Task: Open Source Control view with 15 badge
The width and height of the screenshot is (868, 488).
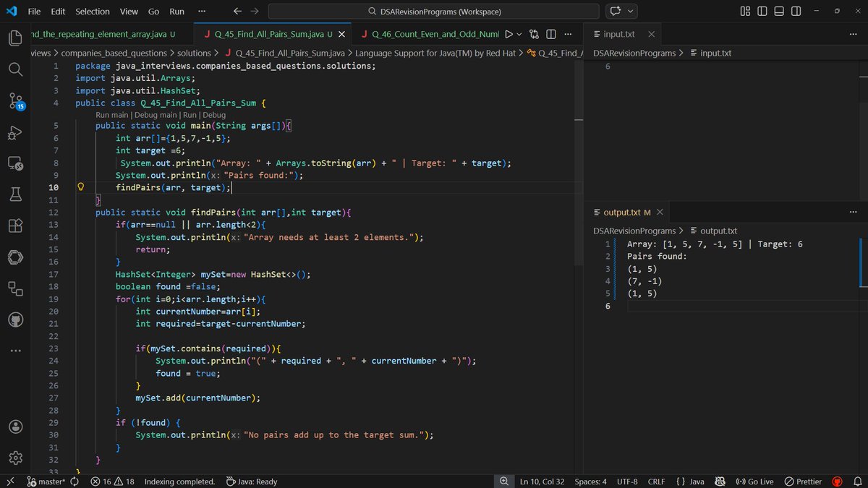Action: 16,101
